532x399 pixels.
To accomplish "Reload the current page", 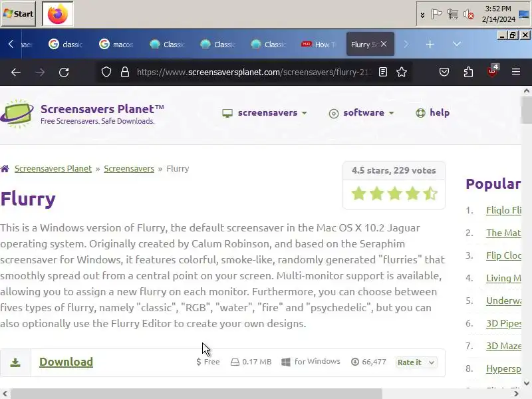I will pos(64,72).
